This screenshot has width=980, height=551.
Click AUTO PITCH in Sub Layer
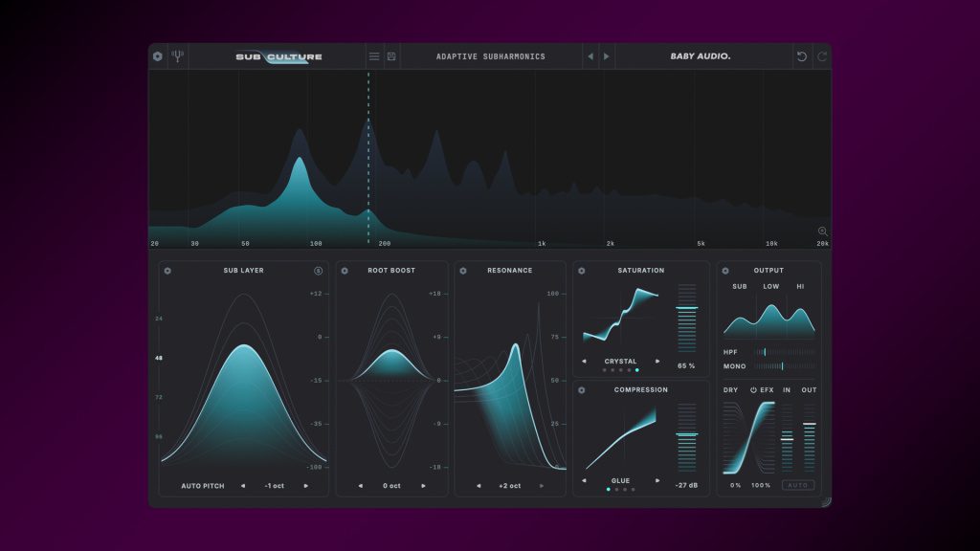point(203,485)
